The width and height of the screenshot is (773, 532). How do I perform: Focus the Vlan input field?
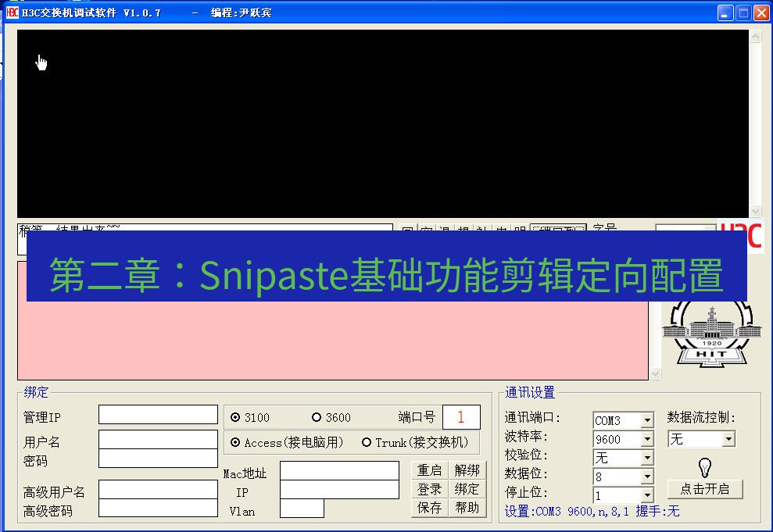(x=302, y=509)
